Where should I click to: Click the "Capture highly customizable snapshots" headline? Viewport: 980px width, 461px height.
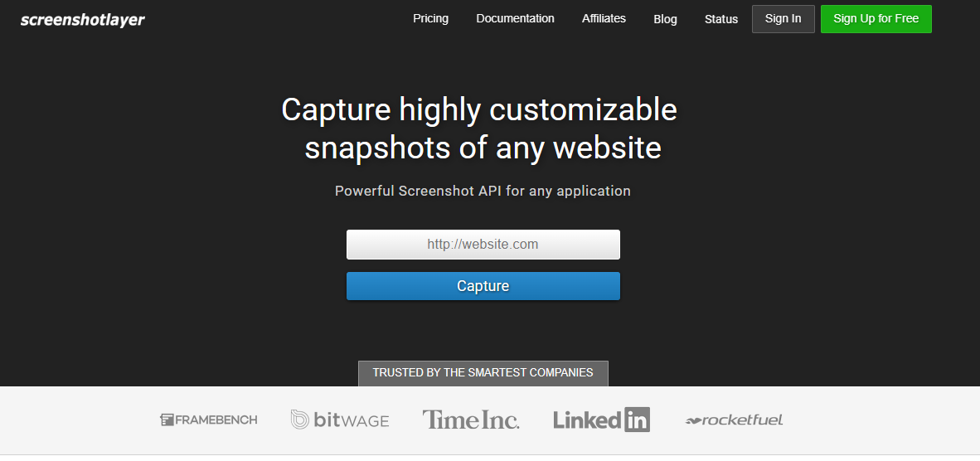(479, 129)
